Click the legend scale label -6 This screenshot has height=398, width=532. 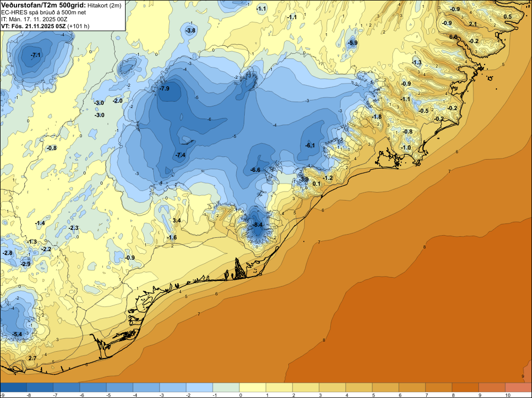pyautogui.click(x=82, y=395)
